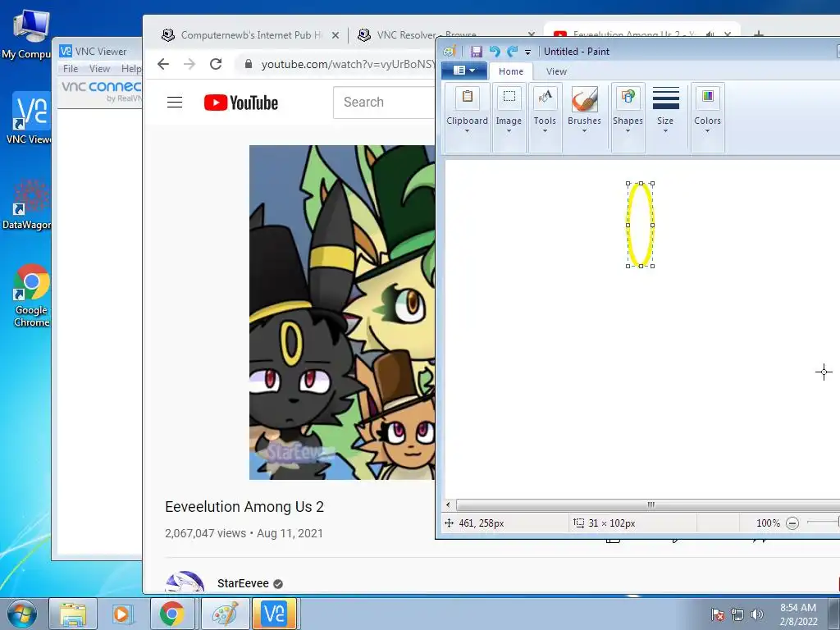
Task: Expand the Shapes dropdown arrow
Action: click(x=628, y=131)
